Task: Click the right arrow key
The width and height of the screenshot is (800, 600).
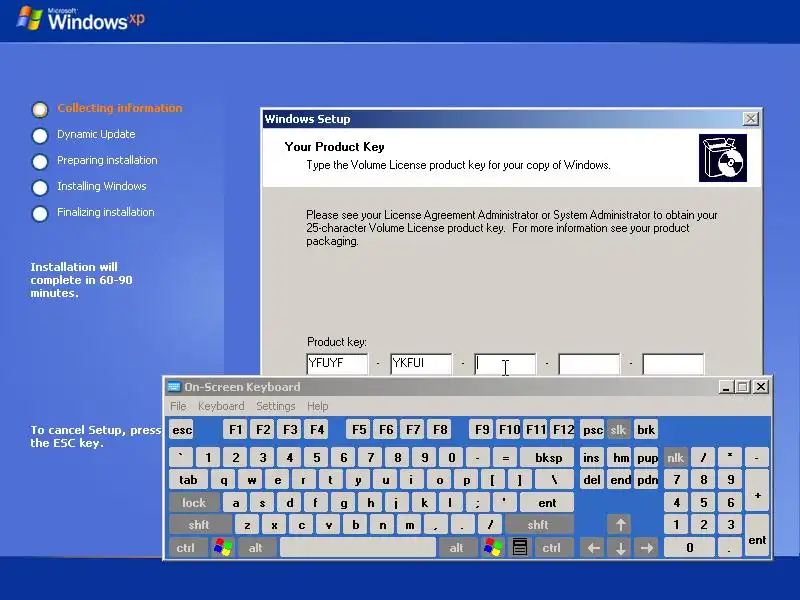Action: [x=647, y=547]
